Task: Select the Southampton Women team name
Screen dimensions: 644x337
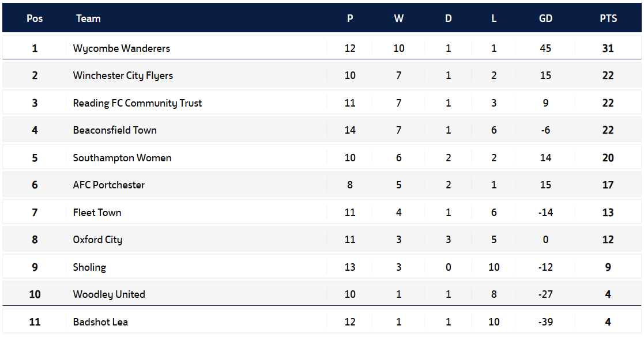Action: 122,158
